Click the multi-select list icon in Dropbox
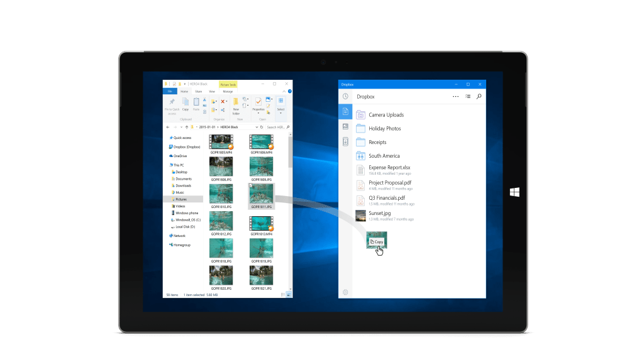 pyautogui.click(x=468, y=96)
